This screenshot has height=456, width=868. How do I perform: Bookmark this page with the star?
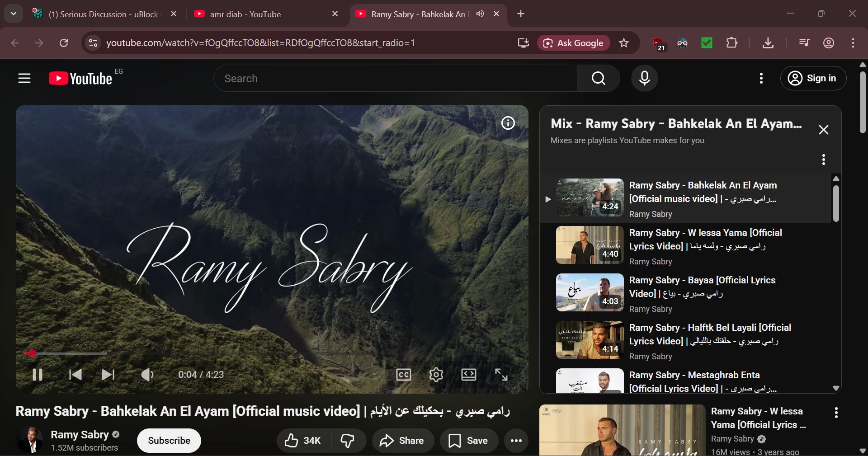624,43
